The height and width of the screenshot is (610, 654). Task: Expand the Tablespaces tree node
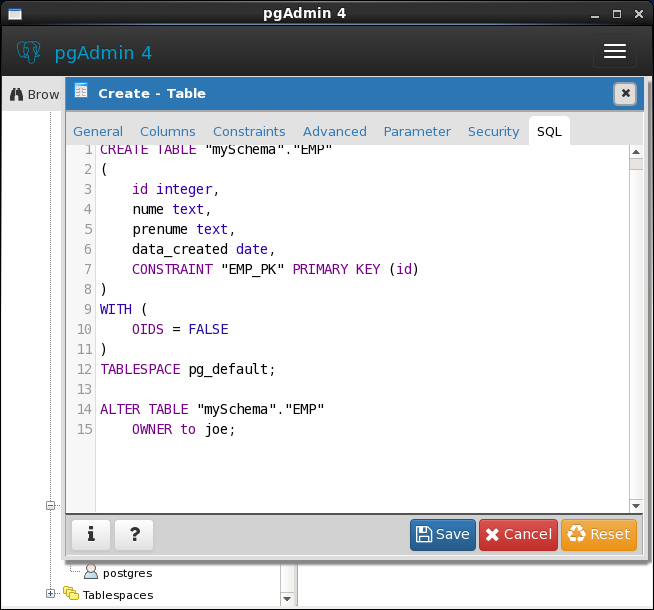point(50,593)
